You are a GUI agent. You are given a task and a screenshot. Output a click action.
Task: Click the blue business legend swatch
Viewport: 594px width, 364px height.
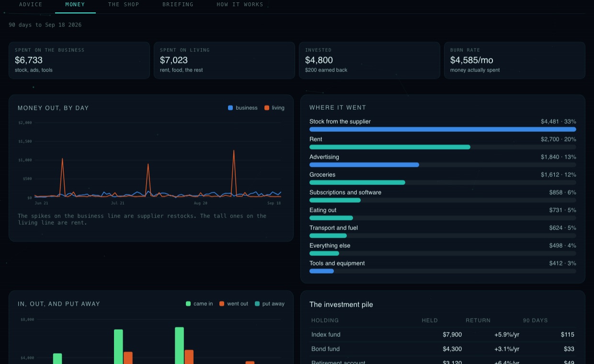(x=230, y=108)
